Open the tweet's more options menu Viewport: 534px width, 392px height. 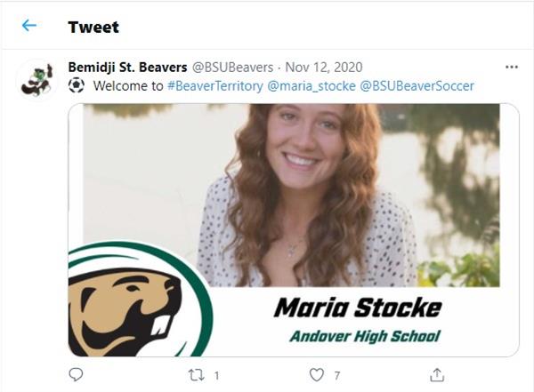click(x=511, y=68)
